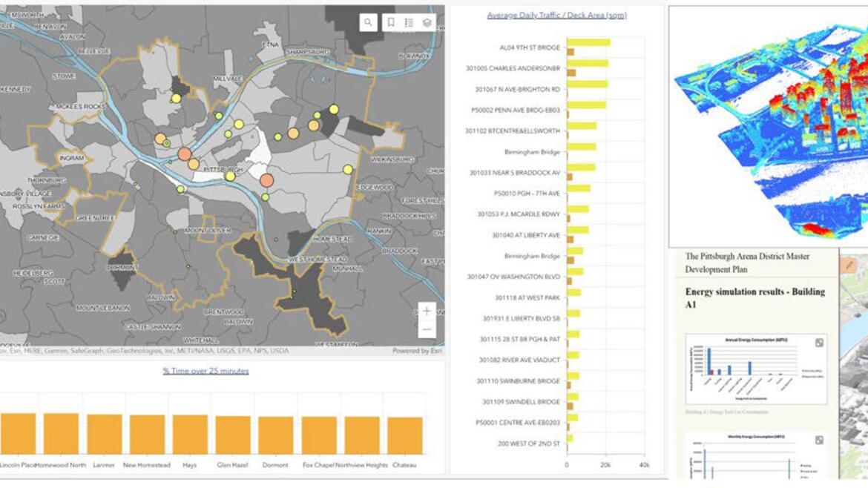Open the map search tool
This screenshot has height=488, width=868.
tap(368, 21)
